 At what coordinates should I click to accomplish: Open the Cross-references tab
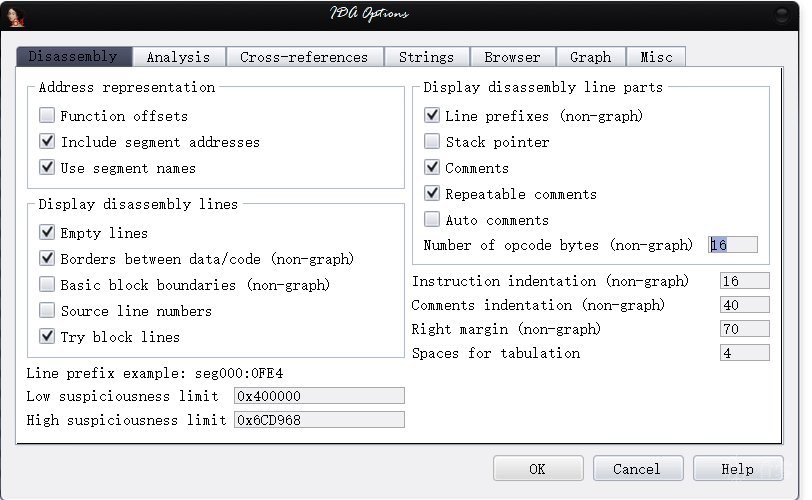point(304,58)
